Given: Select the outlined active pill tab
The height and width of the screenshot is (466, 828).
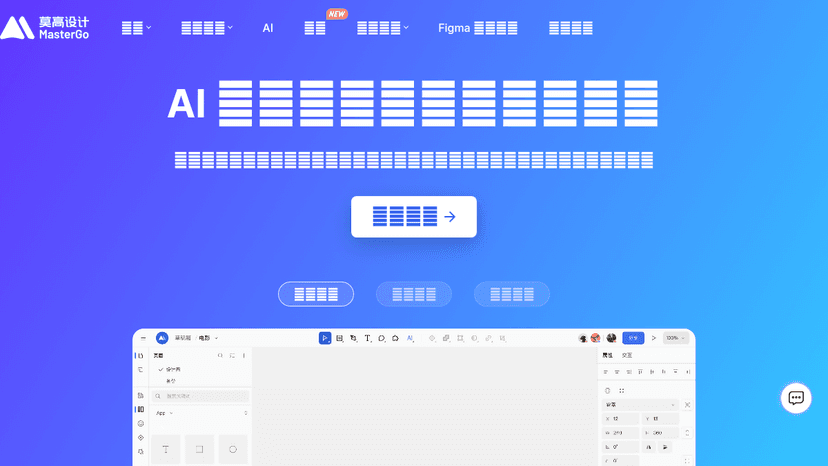Looking at the screenshot, I should (316, 294).
